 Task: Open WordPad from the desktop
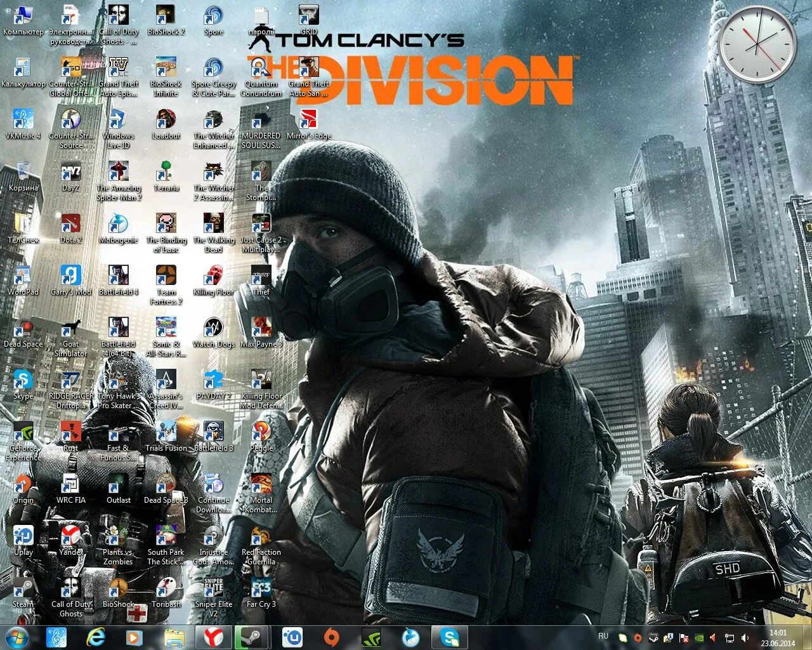pos(23,281)
